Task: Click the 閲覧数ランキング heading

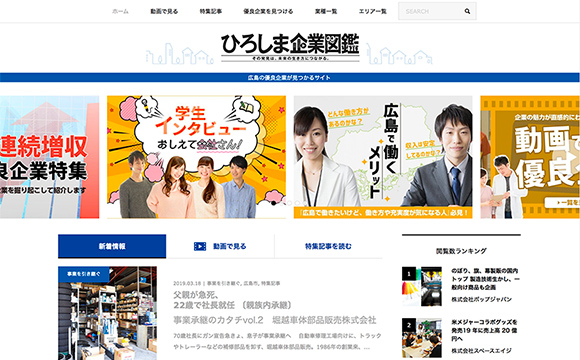Action: (x=461, y=251)
